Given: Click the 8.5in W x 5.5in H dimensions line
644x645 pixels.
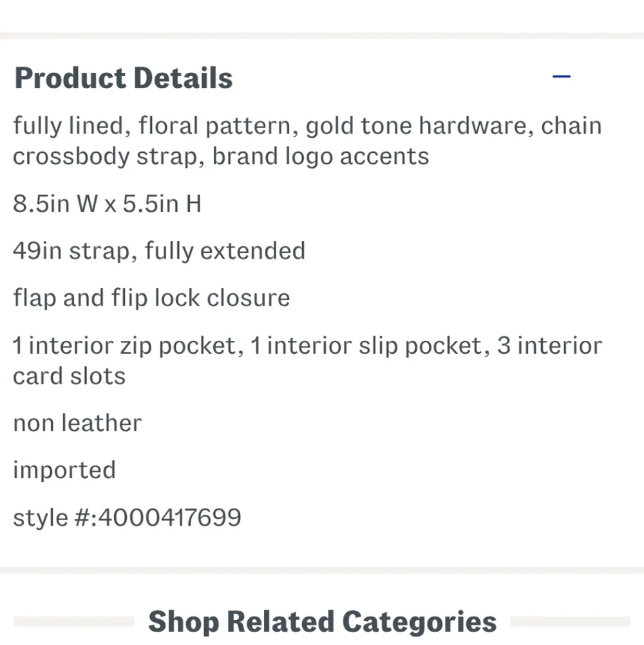Looking at the screenshot, I should (x=107, y=204).
